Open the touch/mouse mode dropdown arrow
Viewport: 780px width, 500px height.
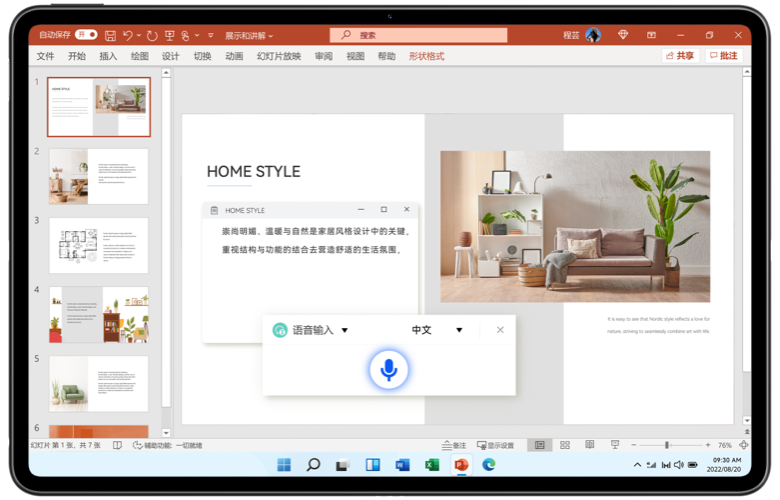[197, 35]
